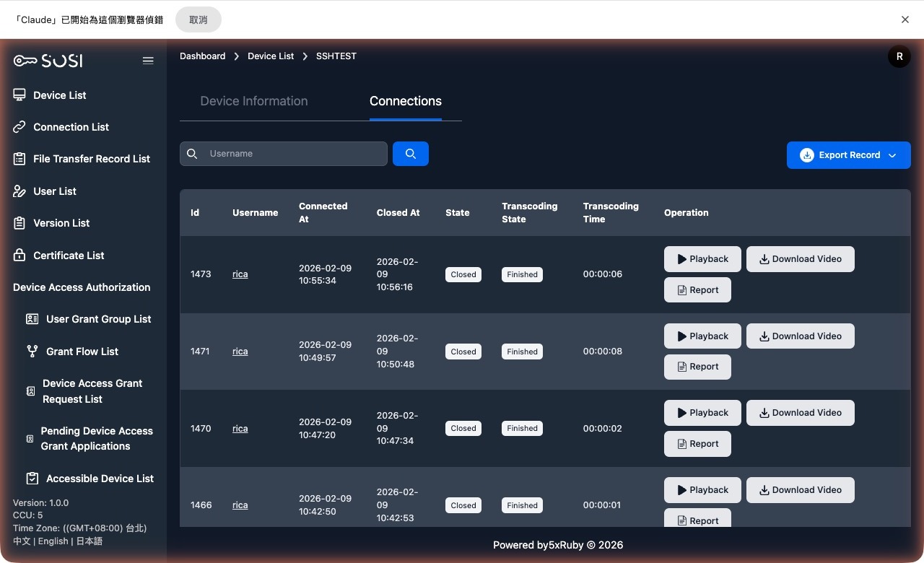Play back session 1473 recording
The image size is (924, 563).
point(702,258)
